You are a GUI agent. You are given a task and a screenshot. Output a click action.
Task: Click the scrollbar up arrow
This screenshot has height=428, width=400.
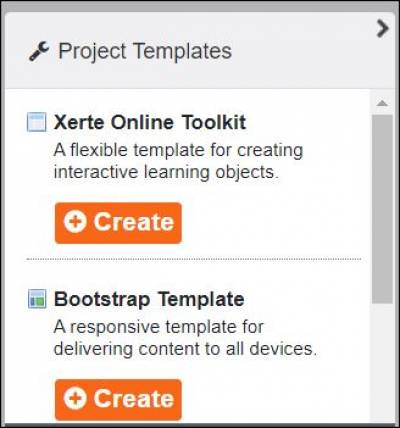click(x=382, y=103)
